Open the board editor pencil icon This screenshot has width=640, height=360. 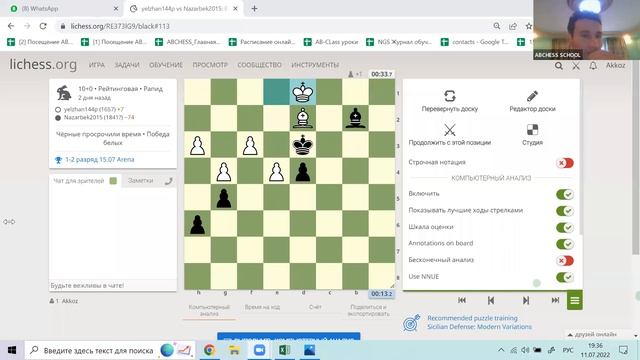(532, 96)
